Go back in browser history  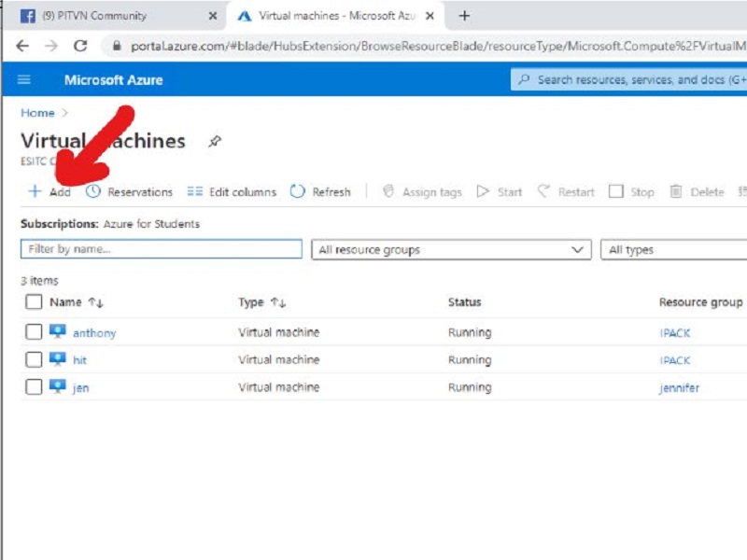click(22, 46)
